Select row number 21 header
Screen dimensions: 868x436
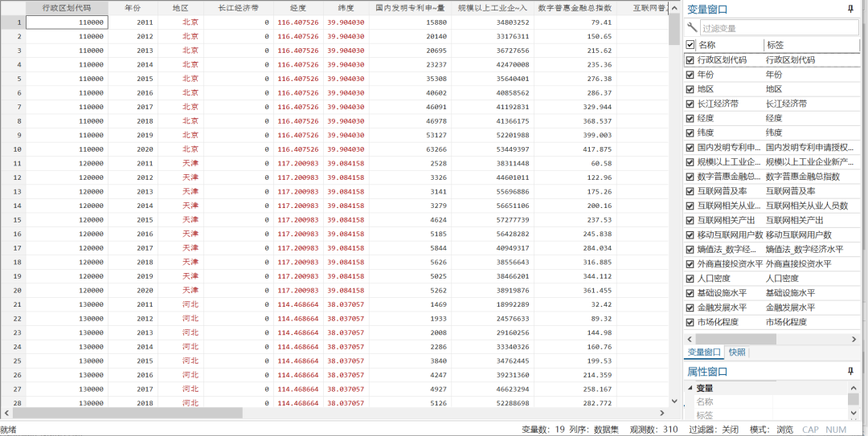[x=13, y=304]
